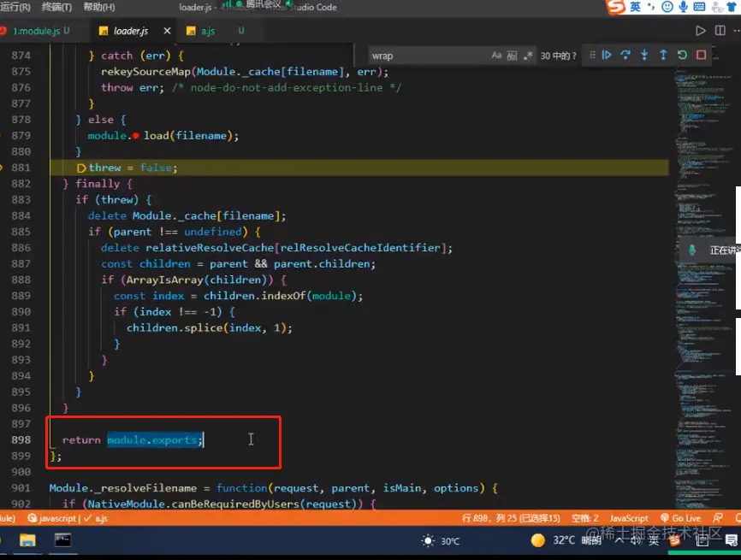
Task: Split the editor to the right
Action: pyautogui.click(x=720, y=31)
